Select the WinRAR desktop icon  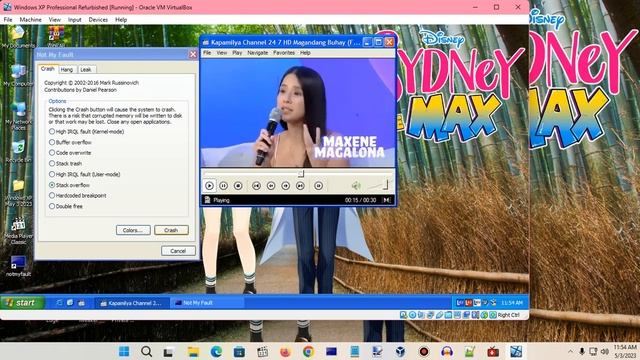(56, 37)
